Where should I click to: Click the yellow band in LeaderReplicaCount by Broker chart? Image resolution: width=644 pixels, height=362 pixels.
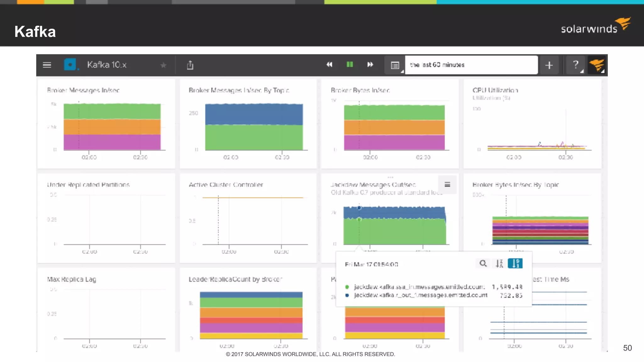click(251, 336)
